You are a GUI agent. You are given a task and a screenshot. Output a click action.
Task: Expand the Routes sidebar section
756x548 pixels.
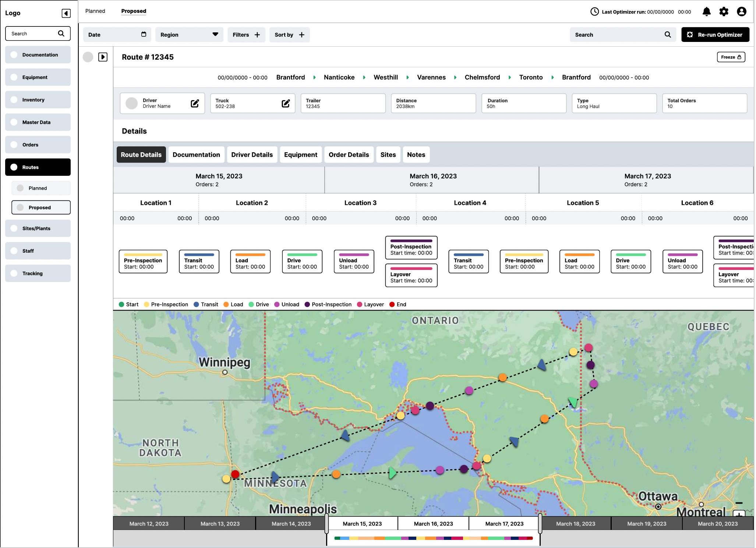(x=38, y=167)
